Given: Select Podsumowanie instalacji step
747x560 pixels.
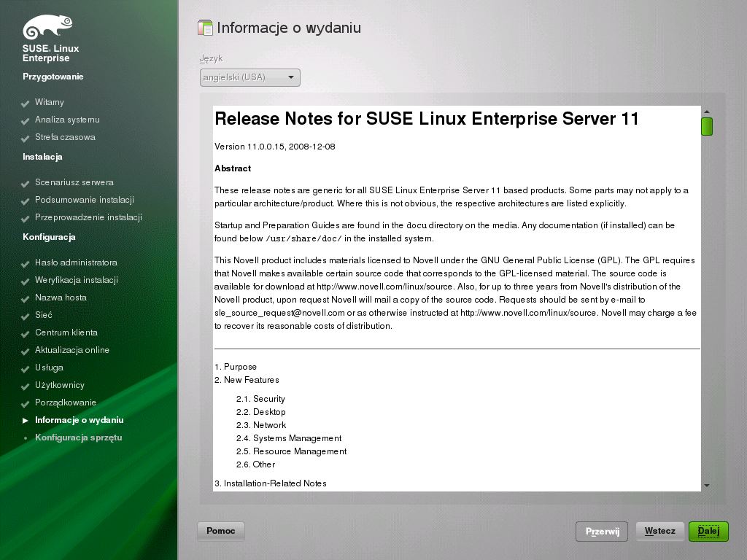Looking at the screenshot, I should [x=85, y=200].
